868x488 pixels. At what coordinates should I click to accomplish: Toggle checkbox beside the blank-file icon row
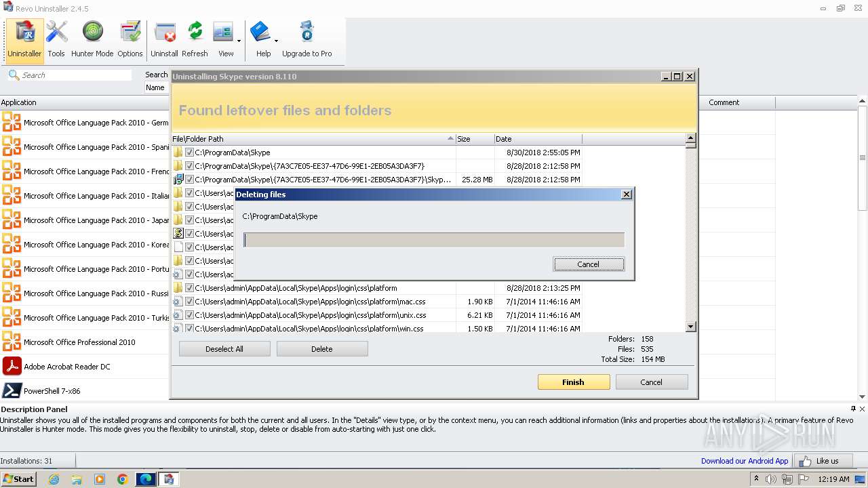tap(190, 247)
